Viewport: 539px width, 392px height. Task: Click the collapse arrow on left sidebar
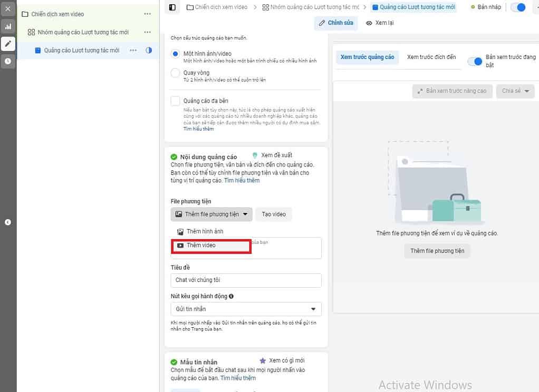(7, 222)
